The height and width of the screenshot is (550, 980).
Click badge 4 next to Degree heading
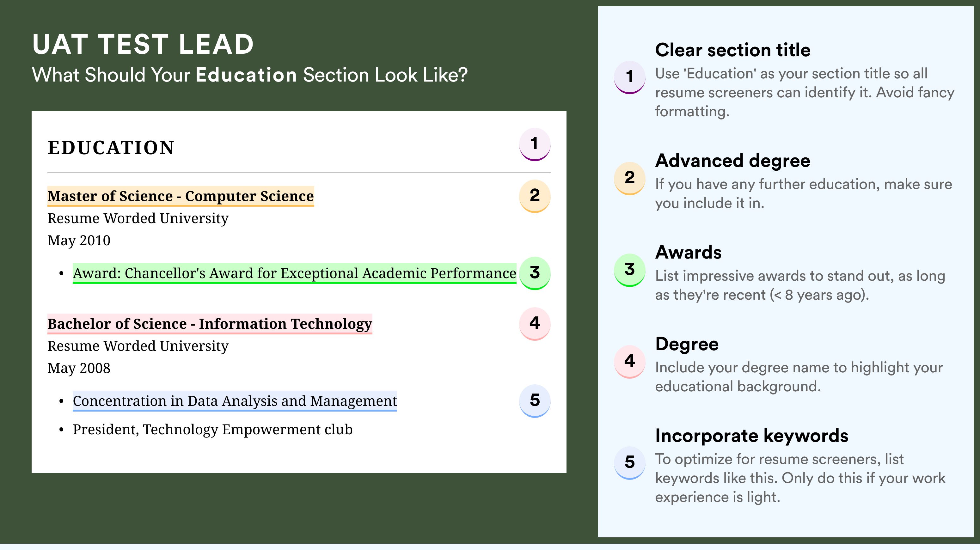[x=629, y=361]
